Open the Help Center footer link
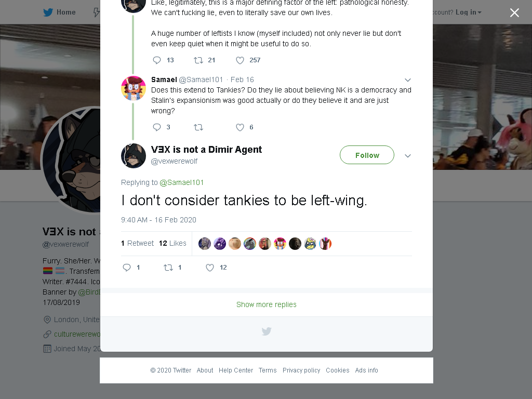 pos(236,370)
